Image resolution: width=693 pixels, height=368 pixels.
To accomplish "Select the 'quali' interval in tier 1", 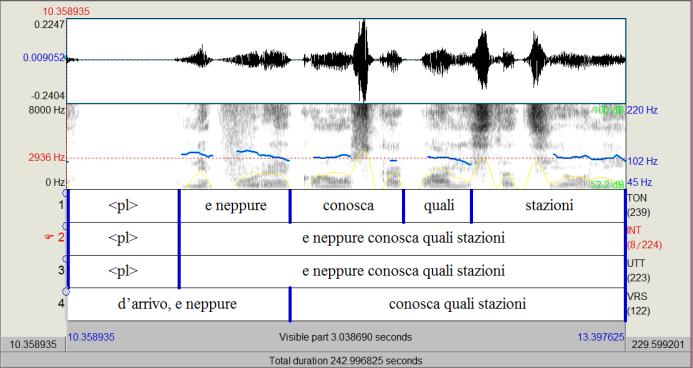I will [x=438, y=206].
